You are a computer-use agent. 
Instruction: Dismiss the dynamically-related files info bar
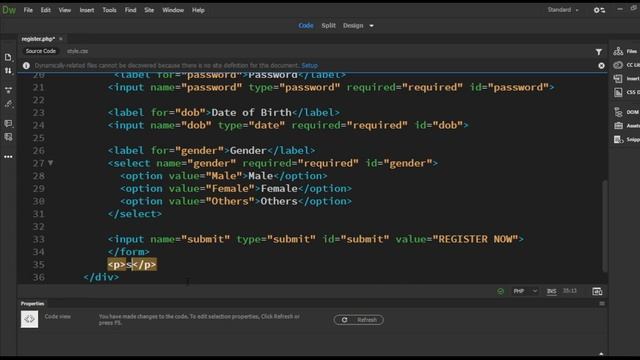[601, 65]
